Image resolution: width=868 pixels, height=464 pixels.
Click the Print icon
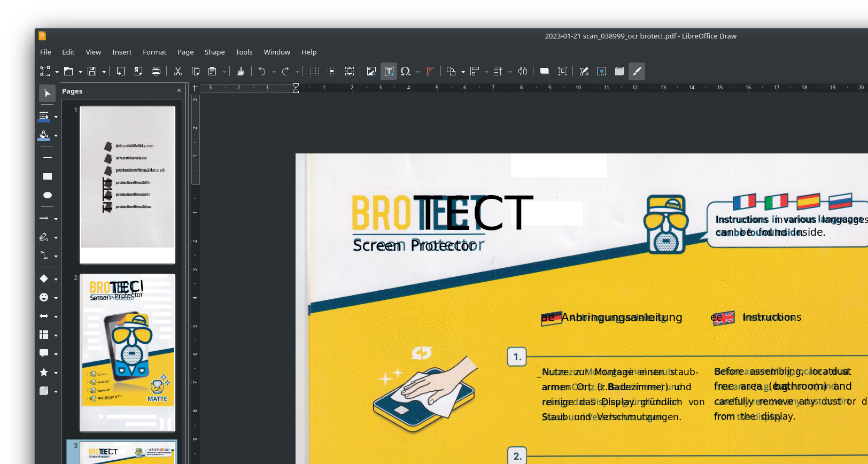tap(156, 71)
